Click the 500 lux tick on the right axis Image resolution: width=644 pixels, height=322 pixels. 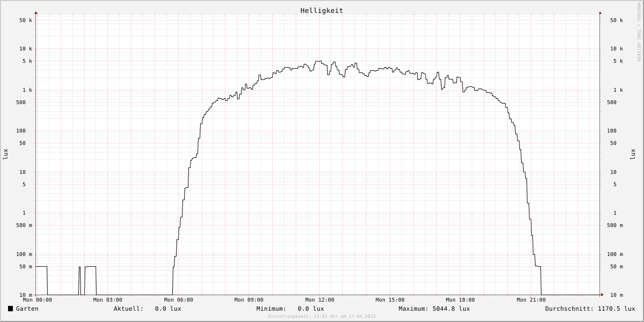click(x=612, y=103)
